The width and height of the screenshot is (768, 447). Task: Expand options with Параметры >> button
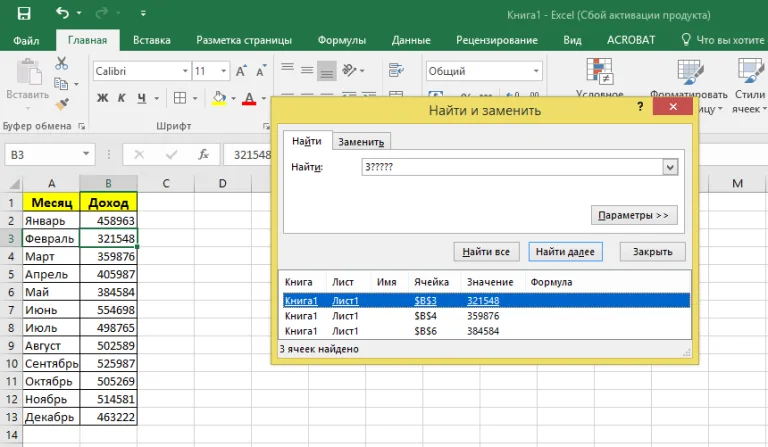pos(634,215)
